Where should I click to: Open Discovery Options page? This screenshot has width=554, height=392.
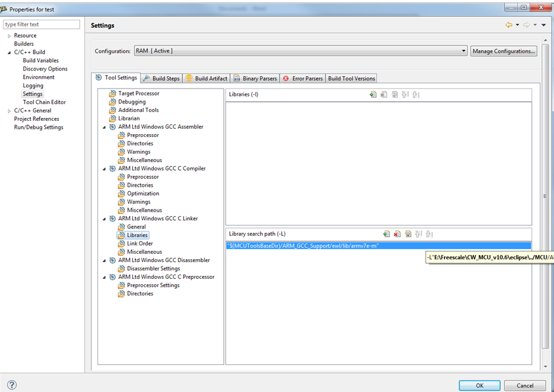pos(45,69)
